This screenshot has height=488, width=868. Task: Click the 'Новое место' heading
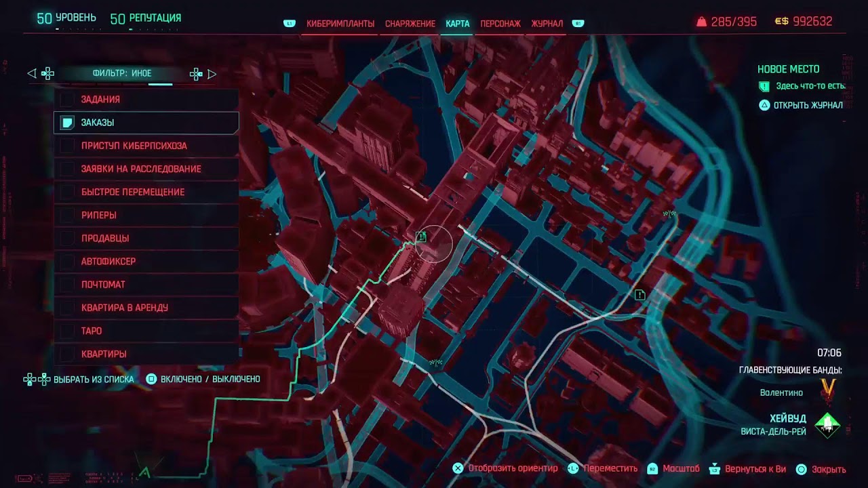coord(788,69)
